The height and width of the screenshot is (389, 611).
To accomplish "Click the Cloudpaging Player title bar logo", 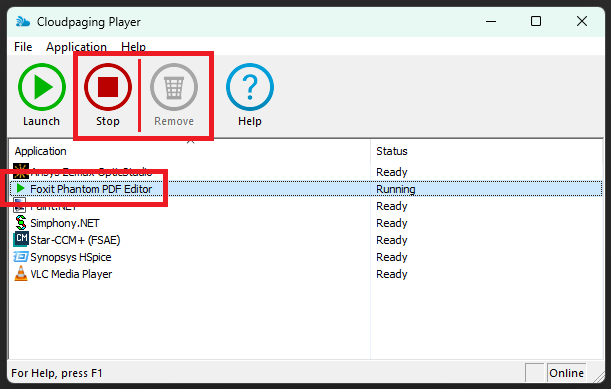I will click(x=23, y=21).
